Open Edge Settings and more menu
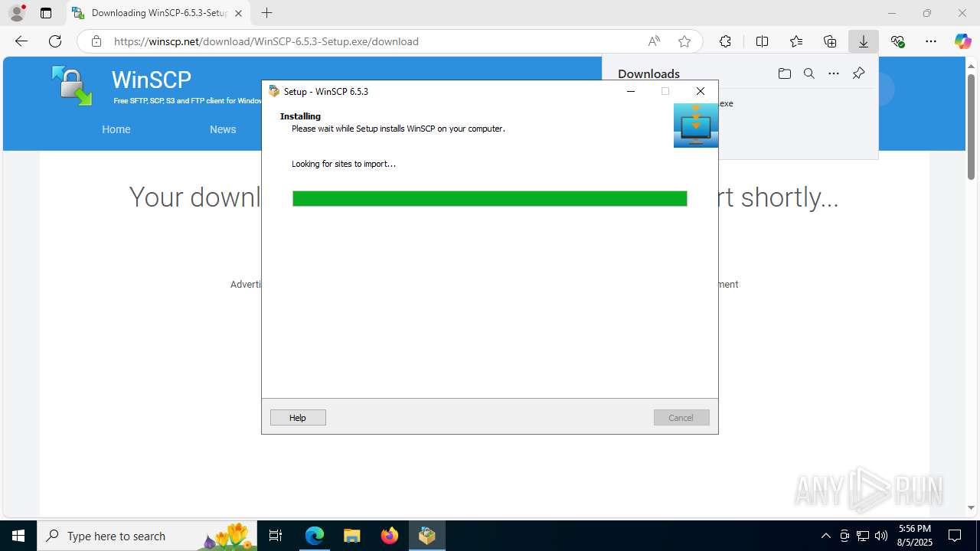This screenshot has width=980, height=551. point(931,41)
